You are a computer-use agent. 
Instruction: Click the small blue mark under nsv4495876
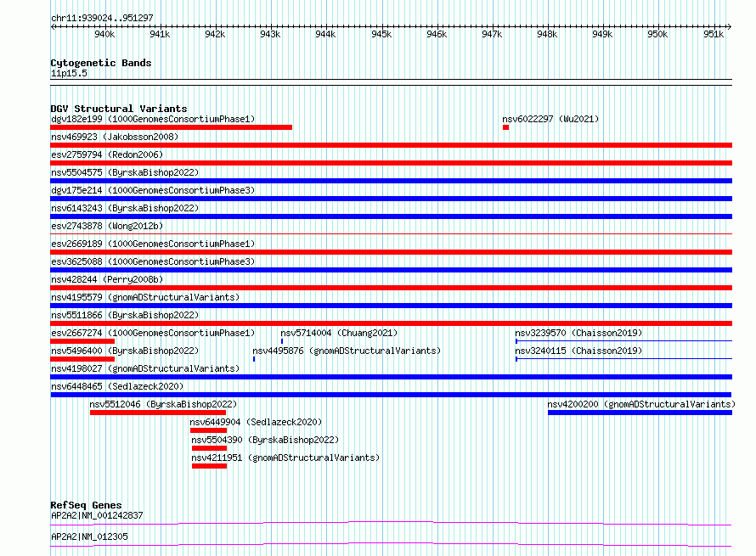[254, 359]
